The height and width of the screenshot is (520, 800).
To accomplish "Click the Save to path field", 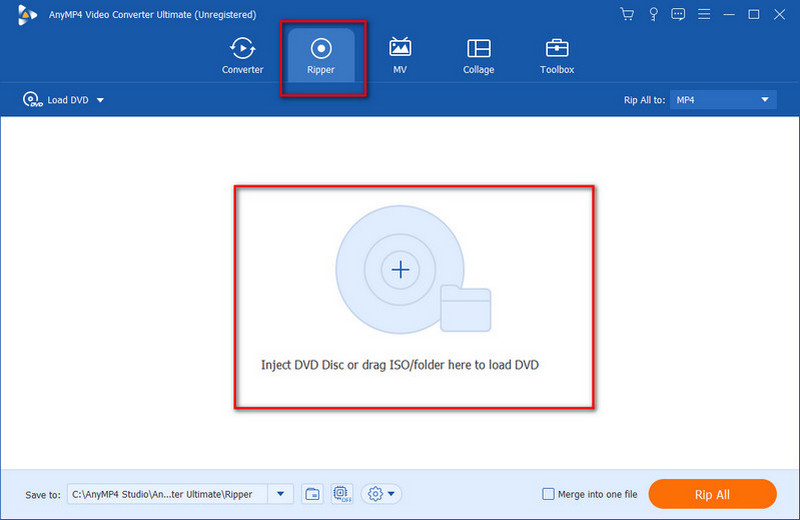I will 167,494.
